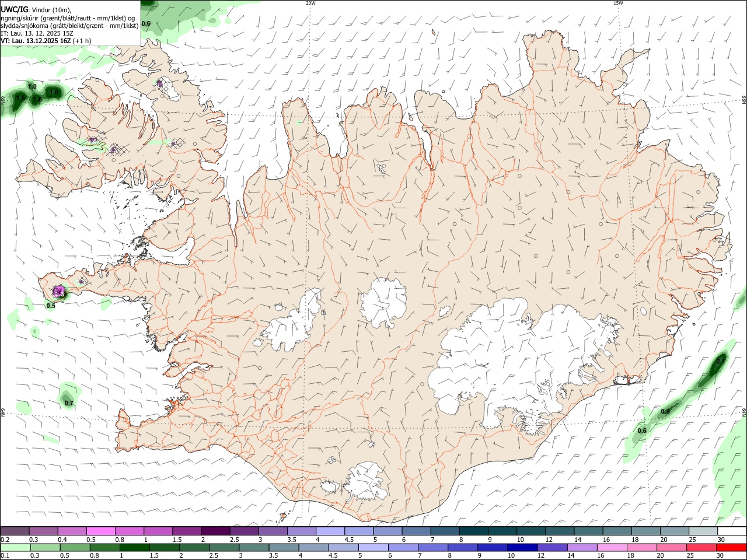Viewport: 747px width, 560px height.
Task: Pick lower-row green swatch starting at 0.5
Action: click(75, 547)
